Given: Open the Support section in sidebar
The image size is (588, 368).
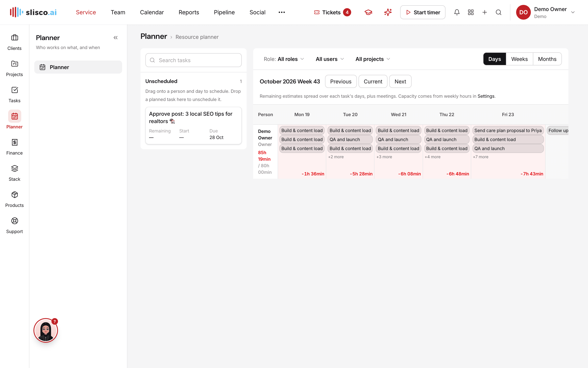Looking at the screenshot, I should (x=14, y=225).
